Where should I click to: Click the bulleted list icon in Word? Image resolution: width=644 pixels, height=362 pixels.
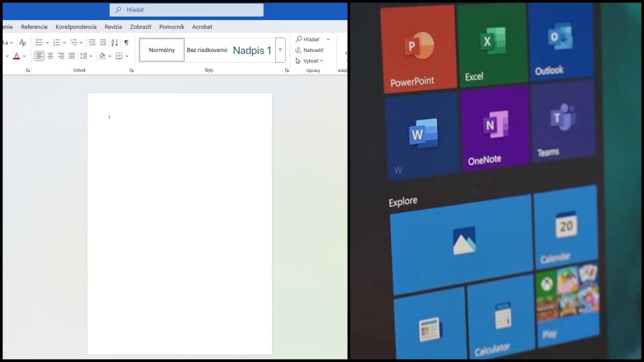tap(39, 42)
